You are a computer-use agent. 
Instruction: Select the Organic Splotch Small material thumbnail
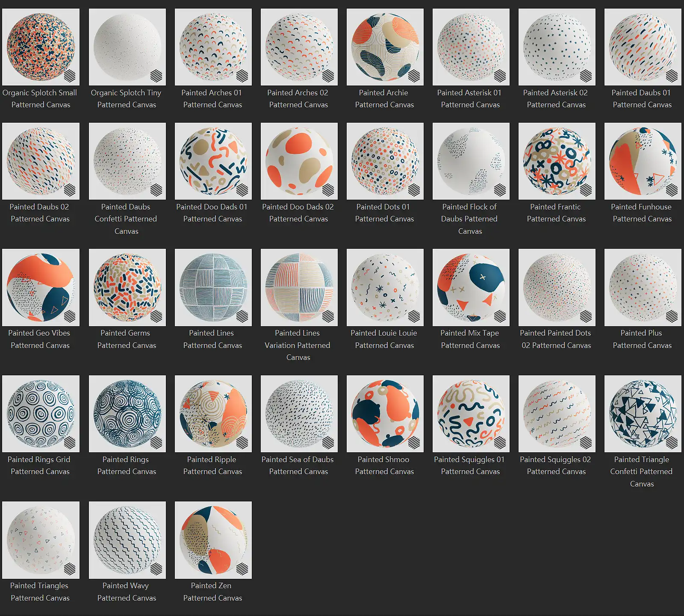click(41, 47)
